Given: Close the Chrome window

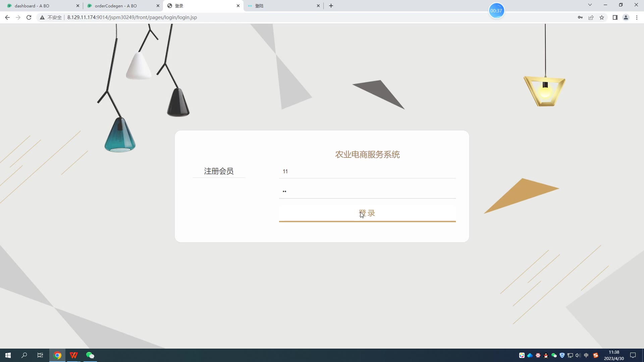Looking at the screenshot, I should pos(636,5).
